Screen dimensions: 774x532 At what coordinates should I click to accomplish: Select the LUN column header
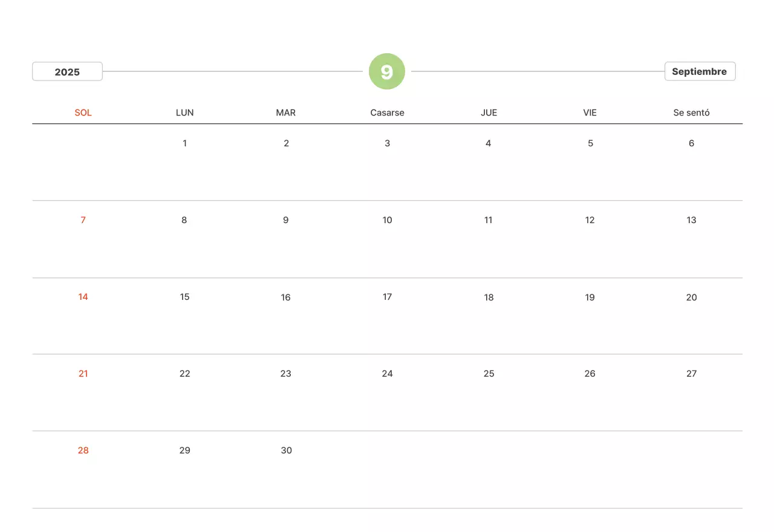coord(185,112)
